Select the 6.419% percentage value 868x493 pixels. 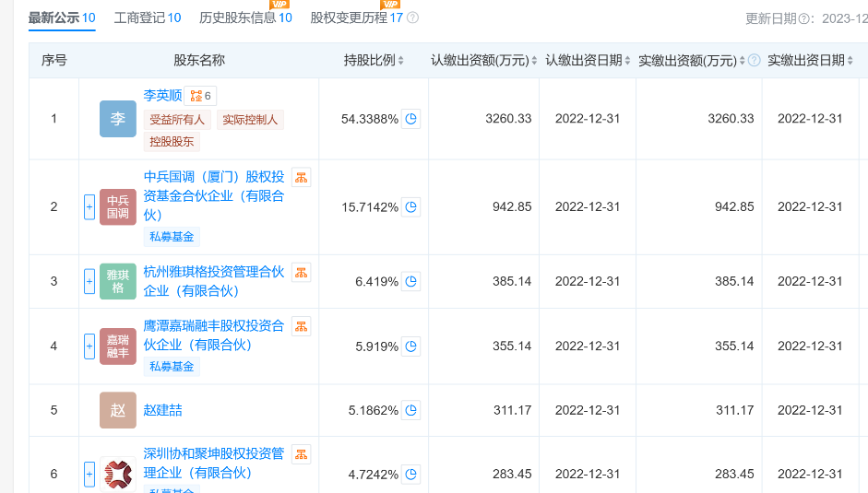[376, 282]
